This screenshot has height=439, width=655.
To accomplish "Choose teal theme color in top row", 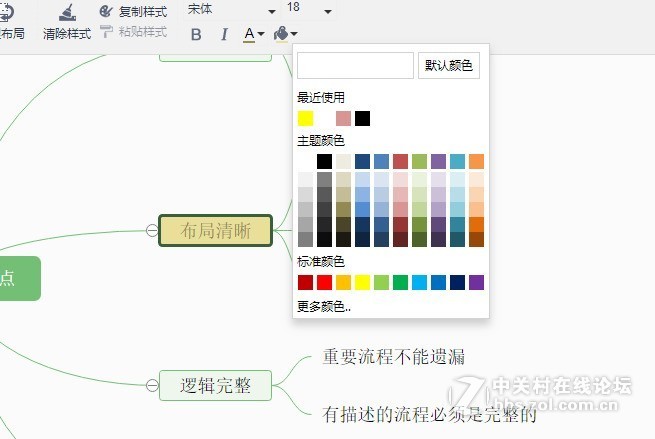I will [457, 162].
